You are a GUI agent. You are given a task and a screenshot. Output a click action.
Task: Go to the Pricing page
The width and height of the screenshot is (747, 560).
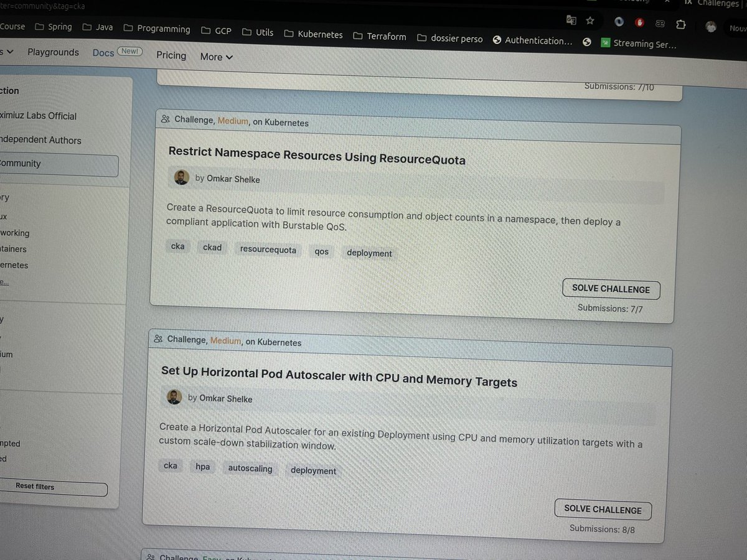pos(171,55)
